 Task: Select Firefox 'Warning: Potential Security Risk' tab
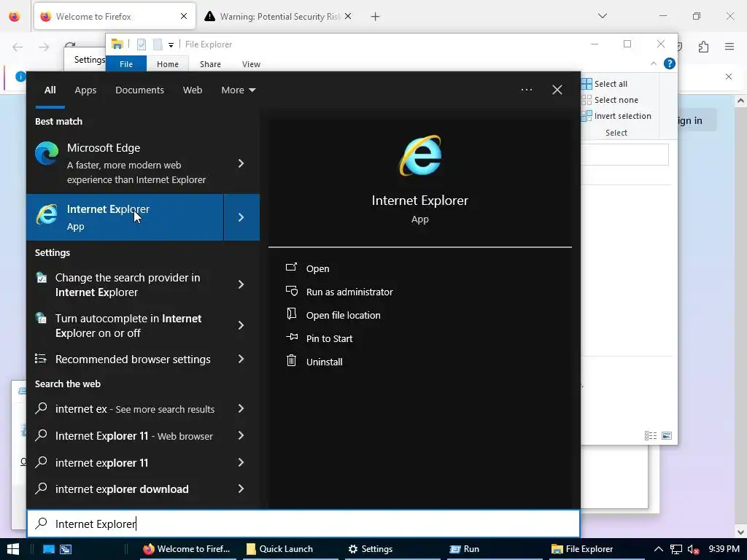pyautogui.click(x=278, y=17)
